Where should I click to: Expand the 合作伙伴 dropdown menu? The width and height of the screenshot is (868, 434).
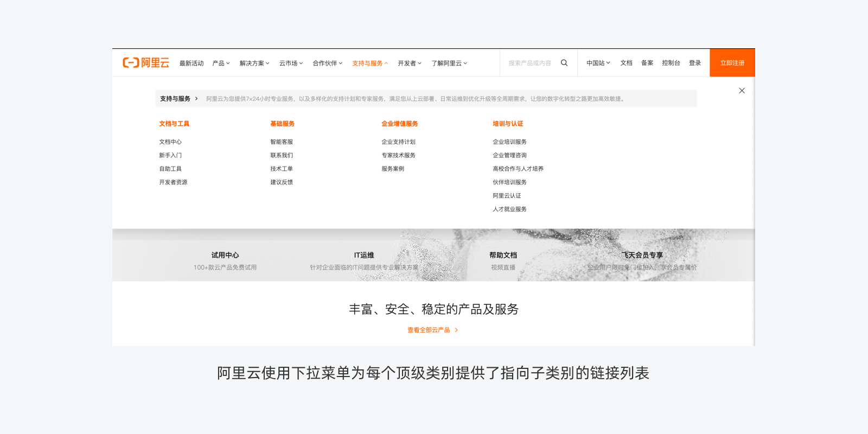[x=327, y=63]
